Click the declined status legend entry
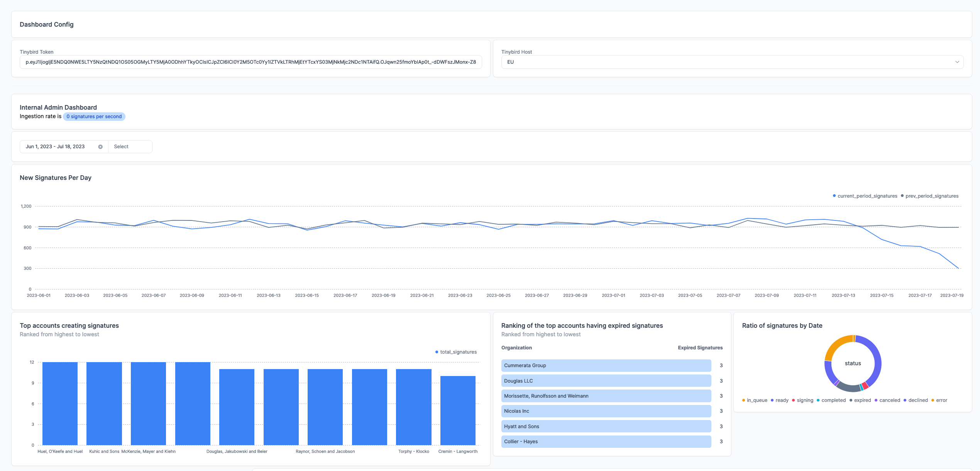This screenshot has width=980, height=471. (917, 400)
